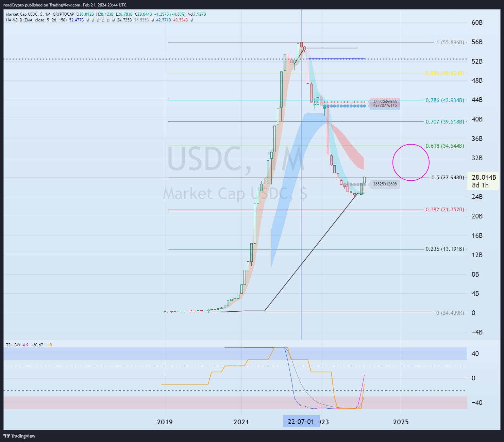504x442 pixels.
Task: Click the Fibonacci label 0.618 (34.544B)
Action: [445, 146]
